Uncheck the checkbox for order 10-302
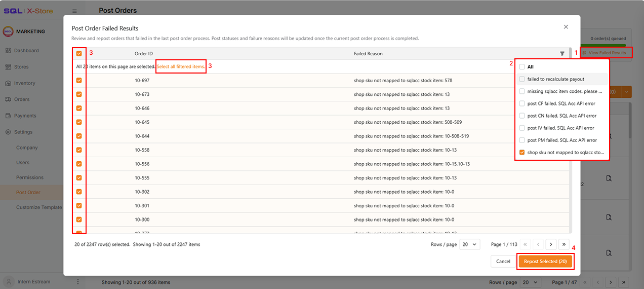This screenshot has width=644, height=289. tap(79, 192)
